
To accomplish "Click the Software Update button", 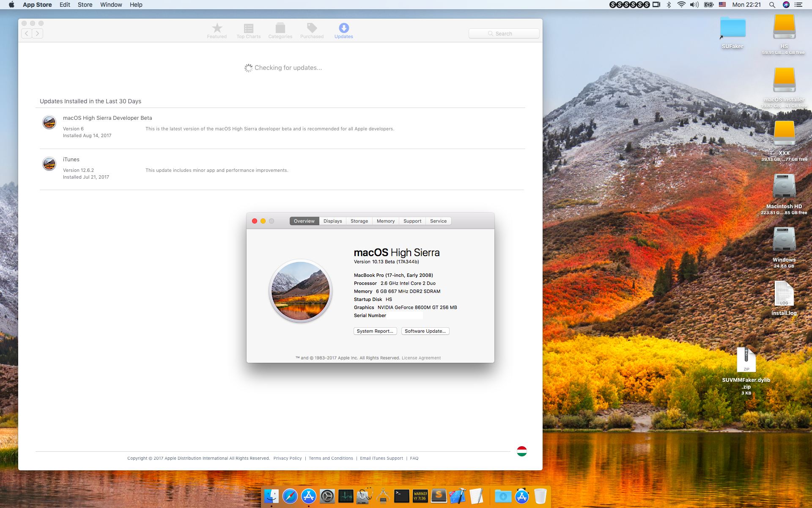I will [x=425, y=331].
